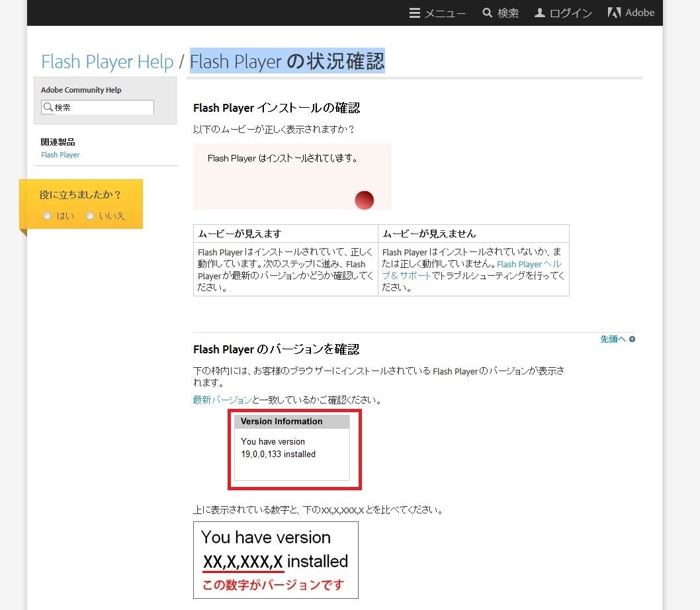Open the Flash Player Help breadcrumb link
The height and width of the screenshot is (610, 700).
pos(107,62)
